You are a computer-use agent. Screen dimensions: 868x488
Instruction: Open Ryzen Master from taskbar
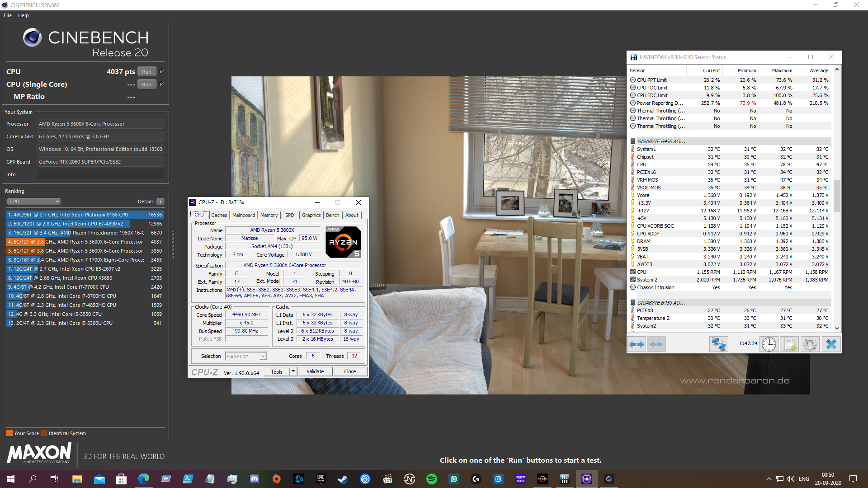(x=542, y=479)
